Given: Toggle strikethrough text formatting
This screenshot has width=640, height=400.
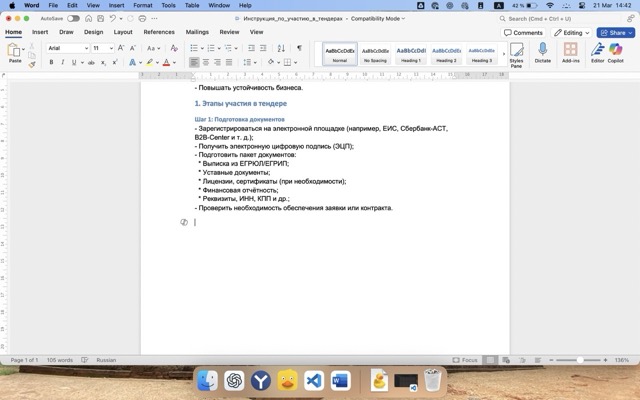Looking at the screenshot, I should point(90,62).
